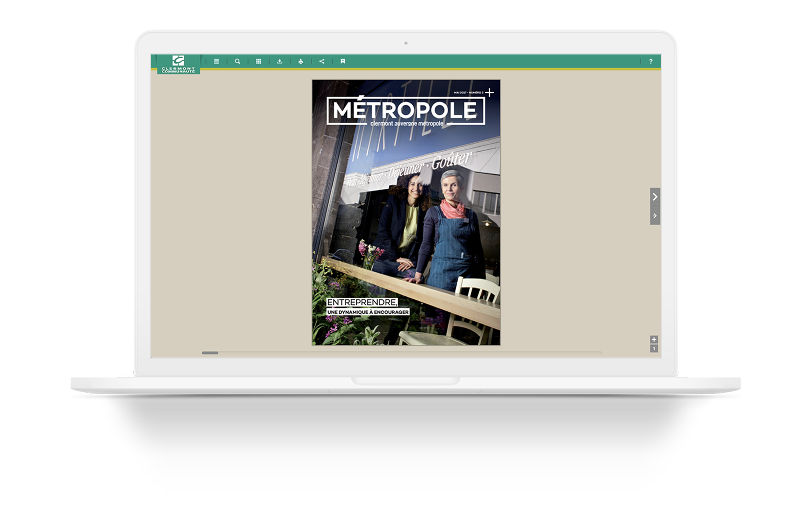Download the publication via download icon
The height and width of the screenshot is (510, 812).
(280, 61)
